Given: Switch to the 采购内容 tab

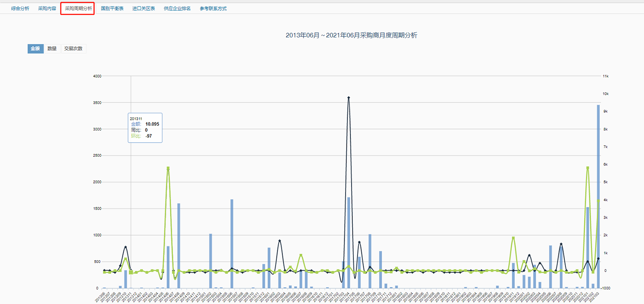Looking at the screenshot, I should pyautogui.click(x=47, y=9).
